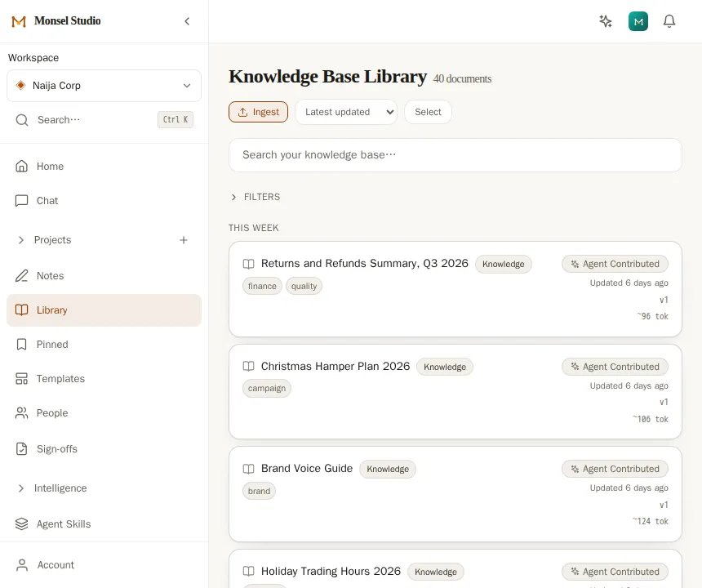
Task: Click the 40 documents count text
Action: [463, 79]
